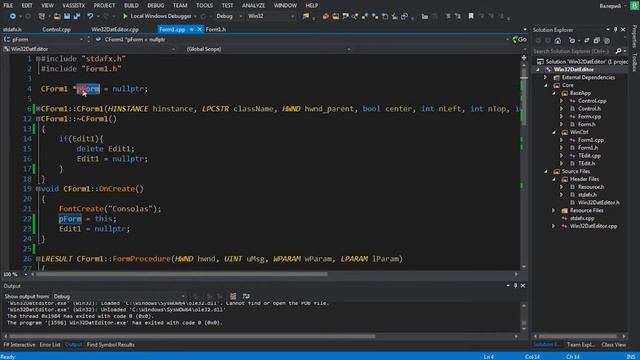The image size is (640, 360).
Task: Click the editor split-window plus icon
Action: click(524, 58)
